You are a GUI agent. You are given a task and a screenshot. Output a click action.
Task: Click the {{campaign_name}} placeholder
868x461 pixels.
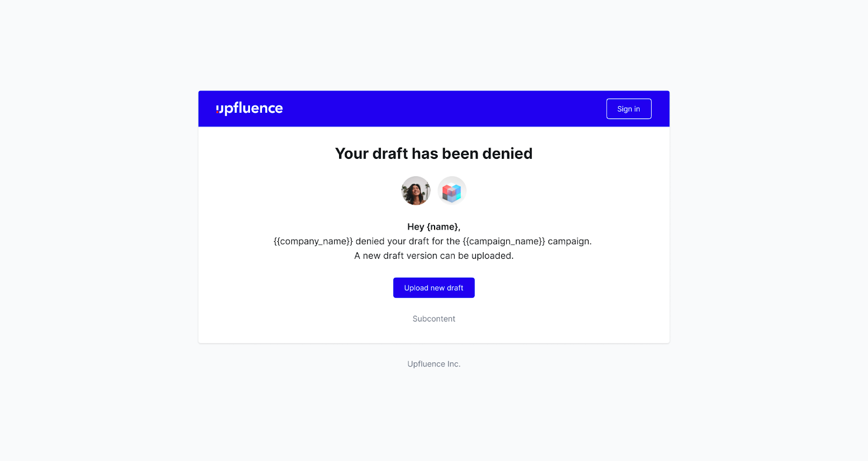(503, 241)
